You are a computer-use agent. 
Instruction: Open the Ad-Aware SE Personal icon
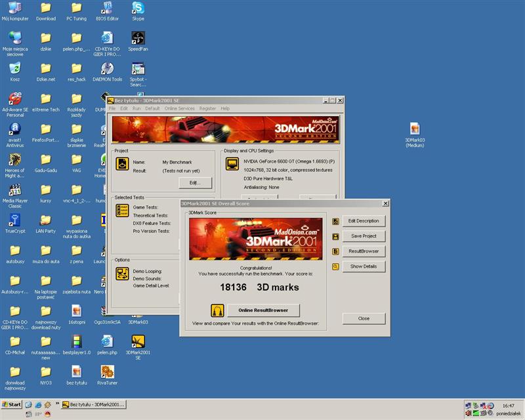[x=15, y=104]
